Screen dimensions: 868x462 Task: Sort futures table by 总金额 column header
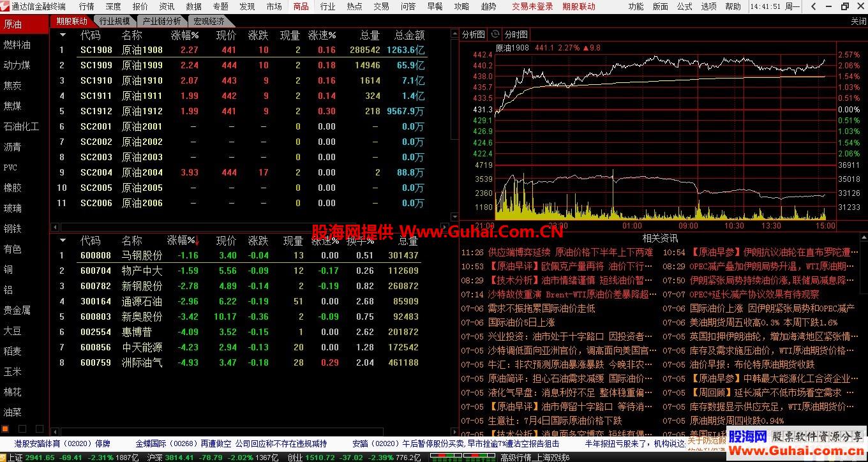pyautogui.click(x=410, y=35)
